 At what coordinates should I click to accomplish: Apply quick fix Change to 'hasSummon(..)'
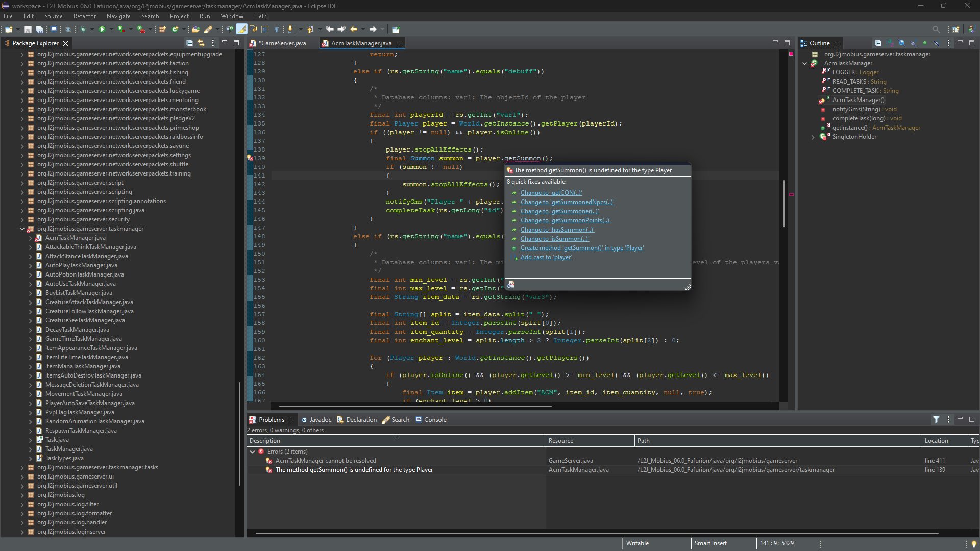[x=557, y=230]
